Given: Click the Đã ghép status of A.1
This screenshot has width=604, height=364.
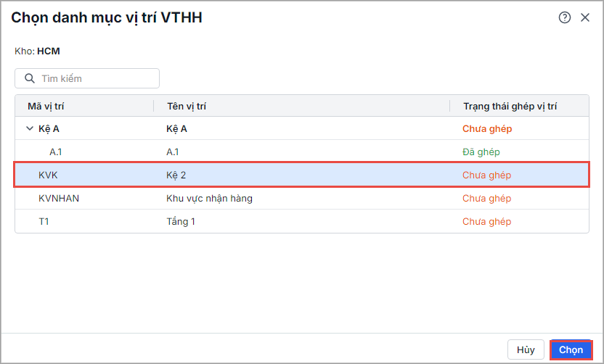Looking at the screenshot, I should [x=481, y=152].
